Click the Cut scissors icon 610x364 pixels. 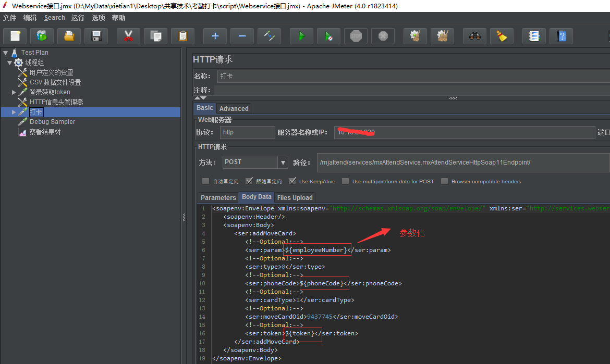click(x=128, y=36)
